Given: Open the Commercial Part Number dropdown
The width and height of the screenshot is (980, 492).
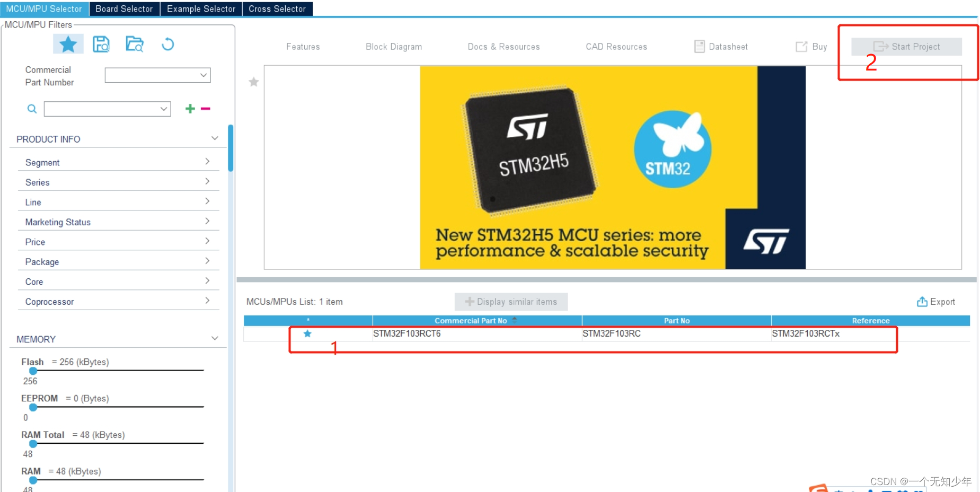Looking at the screenshot, I should [x=157, y=75].
